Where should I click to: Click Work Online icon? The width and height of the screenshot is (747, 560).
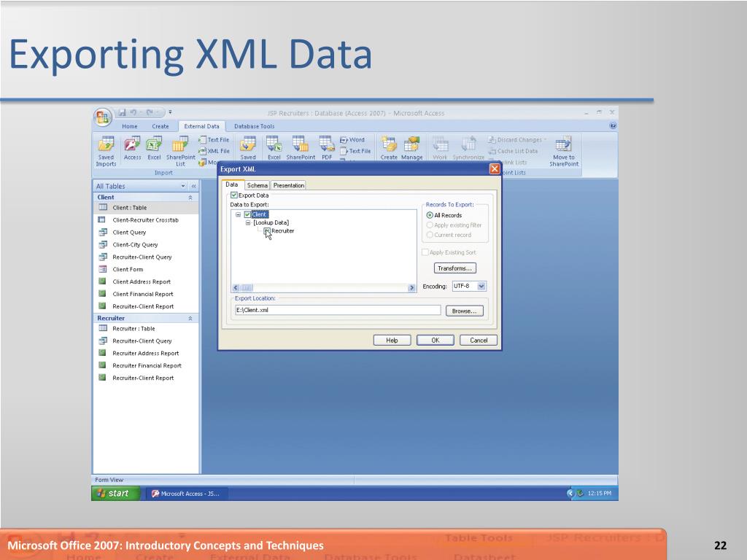(440, 148)
